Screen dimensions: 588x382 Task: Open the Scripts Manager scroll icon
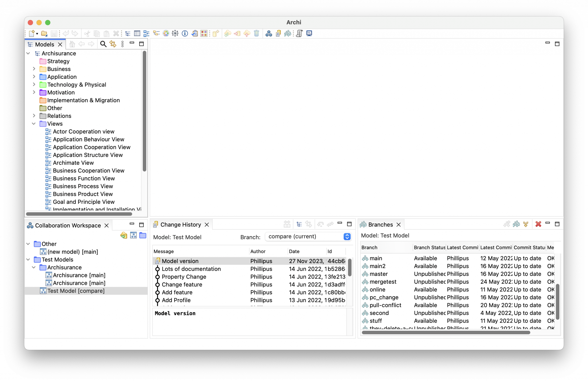click(300, 33)
